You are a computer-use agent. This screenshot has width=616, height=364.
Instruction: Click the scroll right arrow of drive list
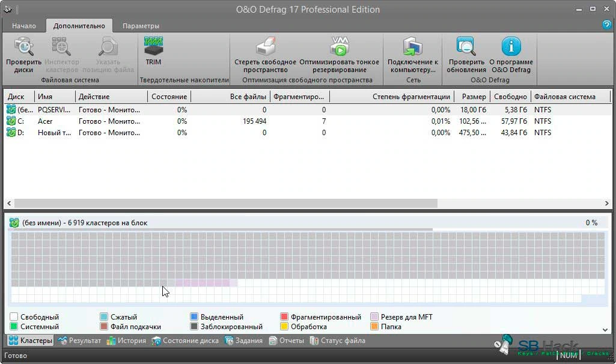tap(606, 203)
